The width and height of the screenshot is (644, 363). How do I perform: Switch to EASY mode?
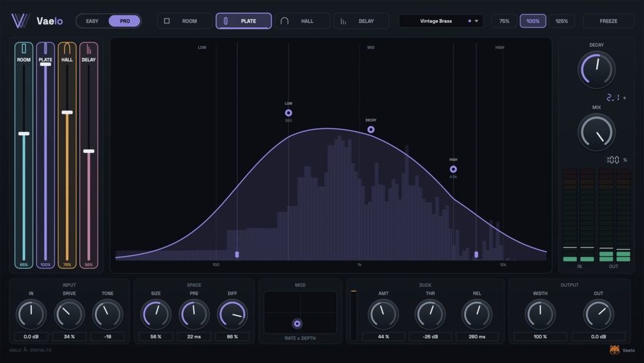tap(92, 21)
